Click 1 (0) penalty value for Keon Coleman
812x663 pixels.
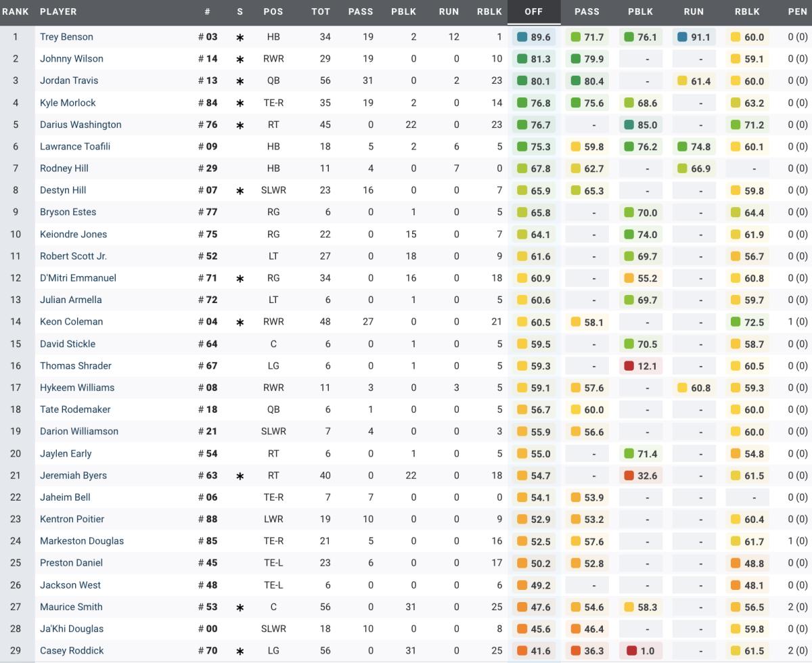point(798,321)
